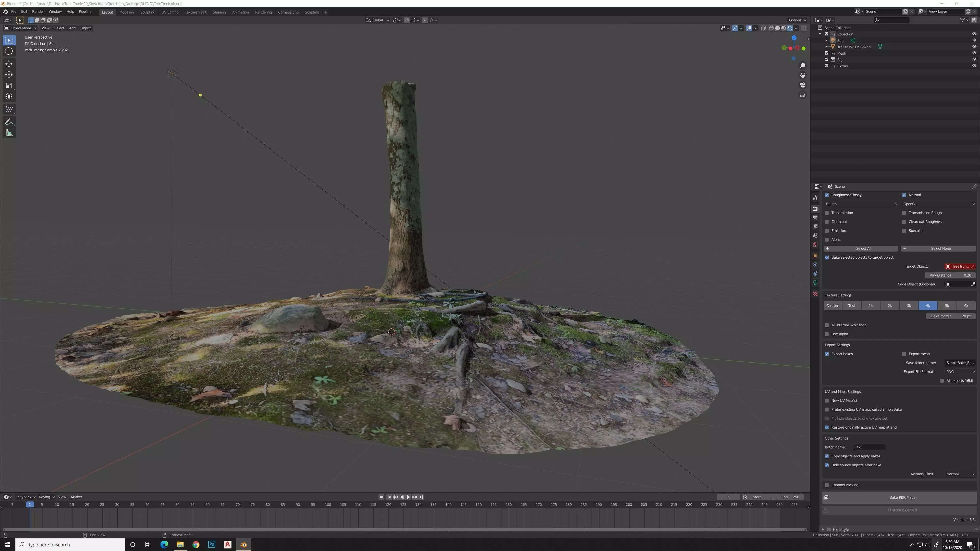Viewport: 980px width, 551px height.
Task: Toggle the camera view icon
Action: coord(802,85)
